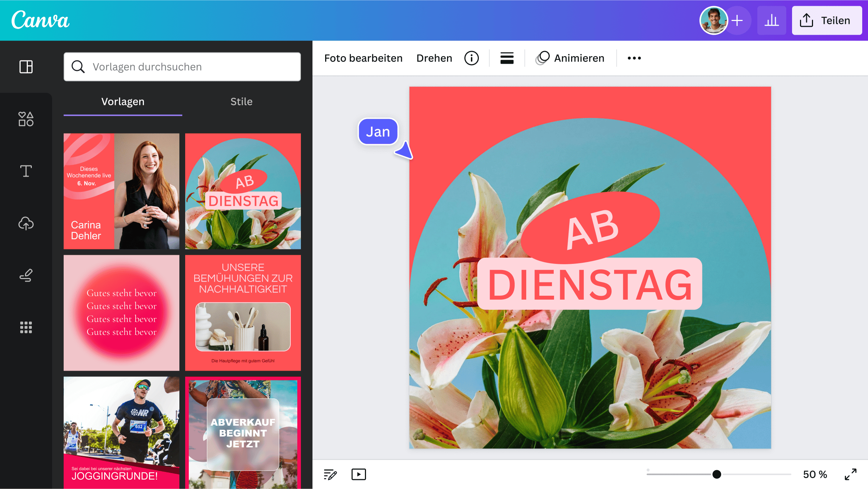Screen dimensions: 868x489
Task: Open the Uploads panel
Action: 26,224
